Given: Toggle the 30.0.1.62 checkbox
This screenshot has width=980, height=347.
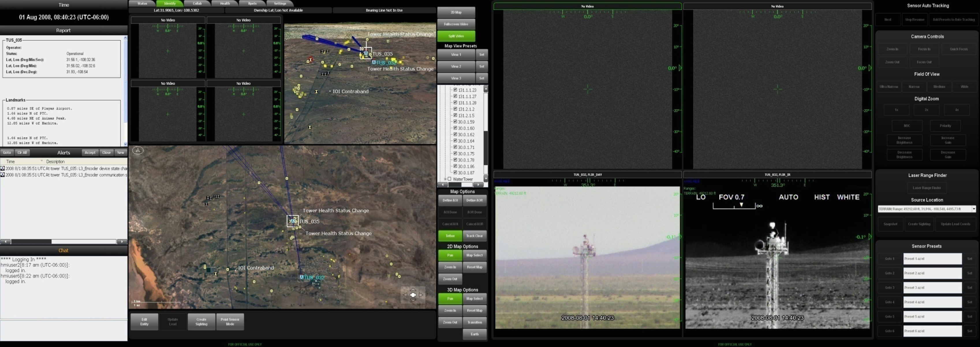Looking at the screenshot, I should [455, 134].
